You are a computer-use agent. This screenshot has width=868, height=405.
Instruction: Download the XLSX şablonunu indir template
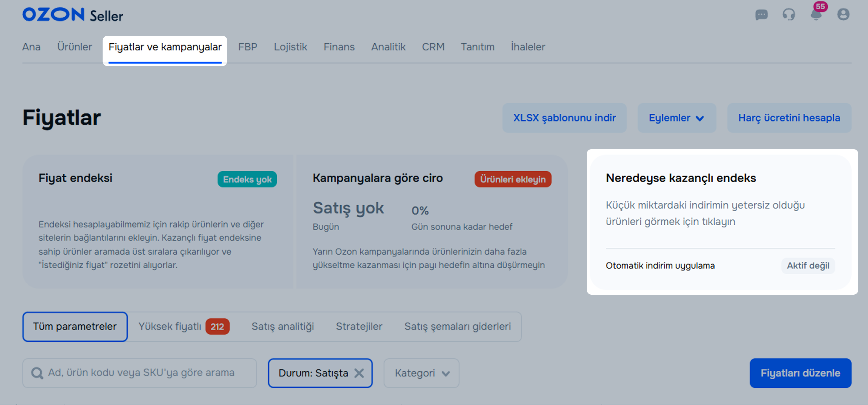pos(564,118)
